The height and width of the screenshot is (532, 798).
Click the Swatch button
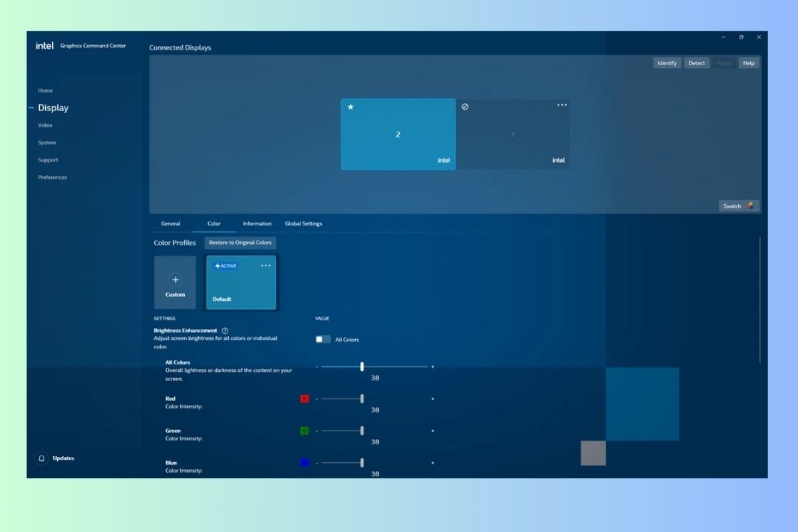click(739, 206)
